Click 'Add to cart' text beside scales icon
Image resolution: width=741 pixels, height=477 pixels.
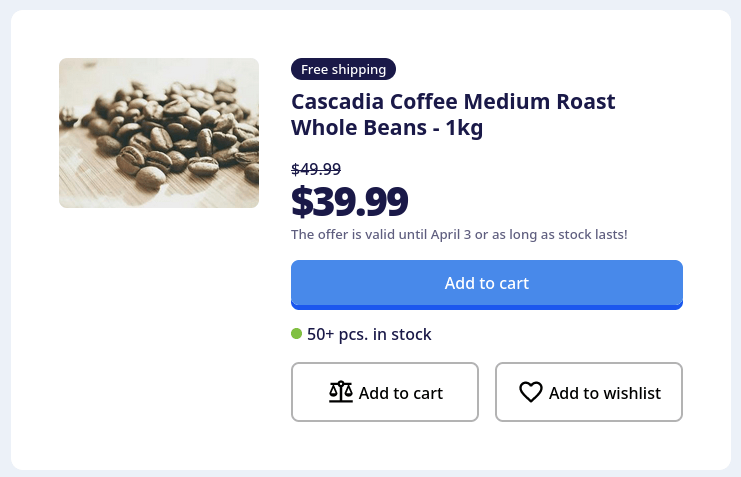point(401,393)
